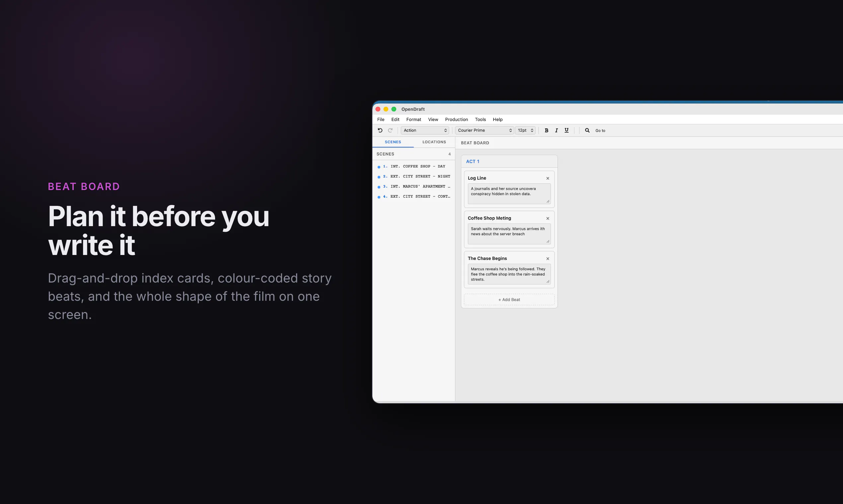Click the SCENES list heading
Screen dimensions: 843x504
(x=385, y=154)
